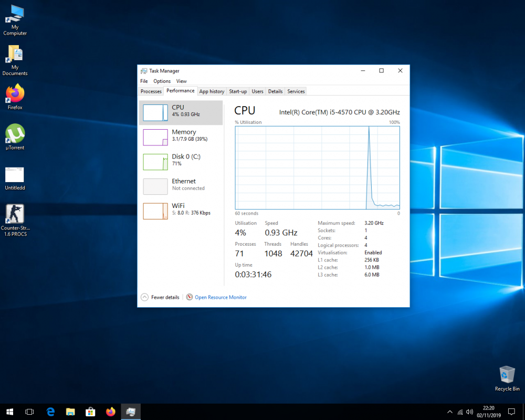Select the Ethernet performance item
Image resolution: width=525 pixels, height=420 pixels.
click(181, 186)
